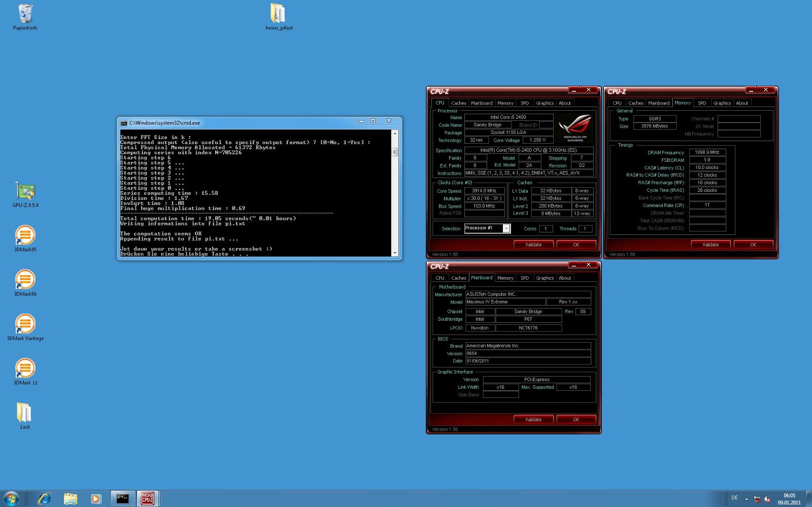The height and width of the screenshot is (507, 812).
Task: Select the 3DMark Vantage shortcut icon
Action: tap(25, 327)
